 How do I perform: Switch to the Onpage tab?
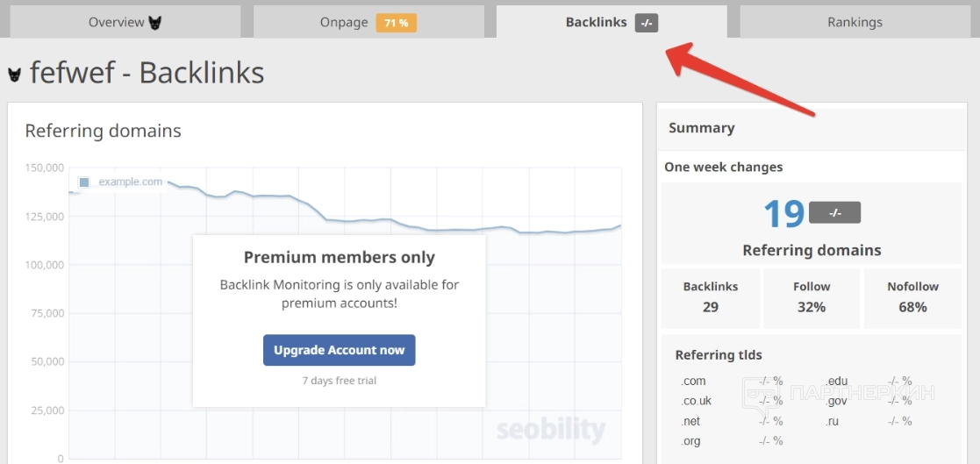point(344,23)
